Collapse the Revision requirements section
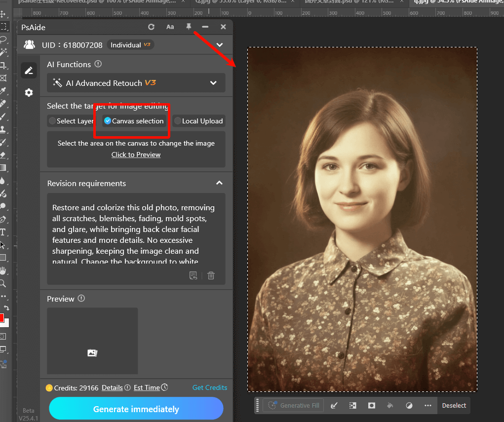The height and width of the screenshot is (422, 504). click(x=219, y=183)
